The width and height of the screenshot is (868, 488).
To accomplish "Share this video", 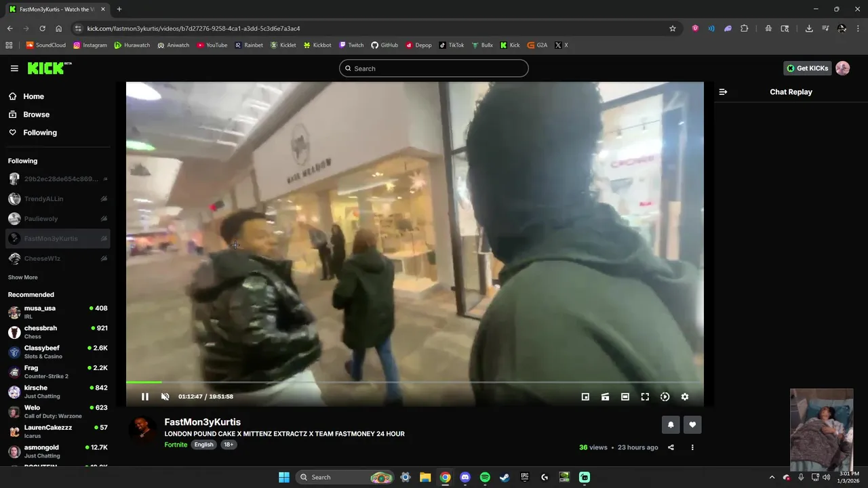I will [671, 447].
